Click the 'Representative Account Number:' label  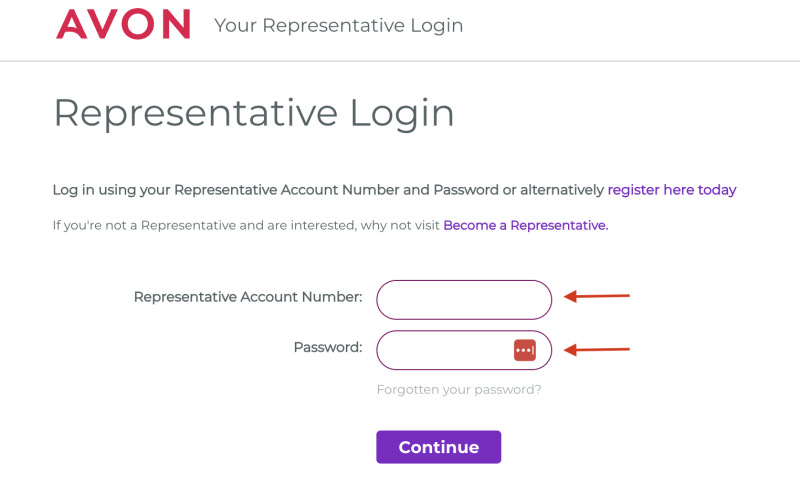point(248,296)
